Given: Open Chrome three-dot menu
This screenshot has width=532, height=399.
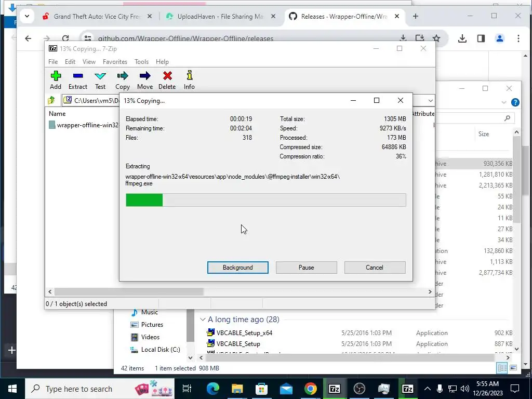Looking at the screenshot, I should [x=518, y=38].
